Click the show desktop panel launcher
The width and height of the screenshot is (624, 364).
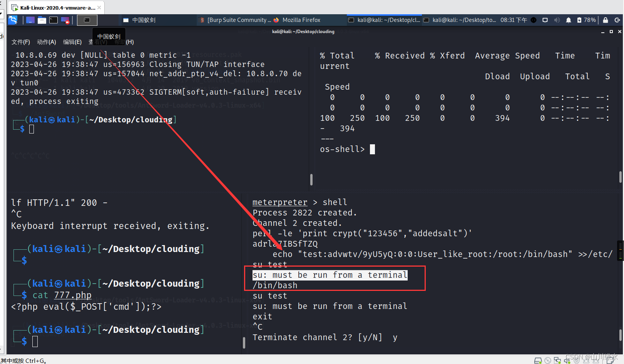click(x=30, y=20)
